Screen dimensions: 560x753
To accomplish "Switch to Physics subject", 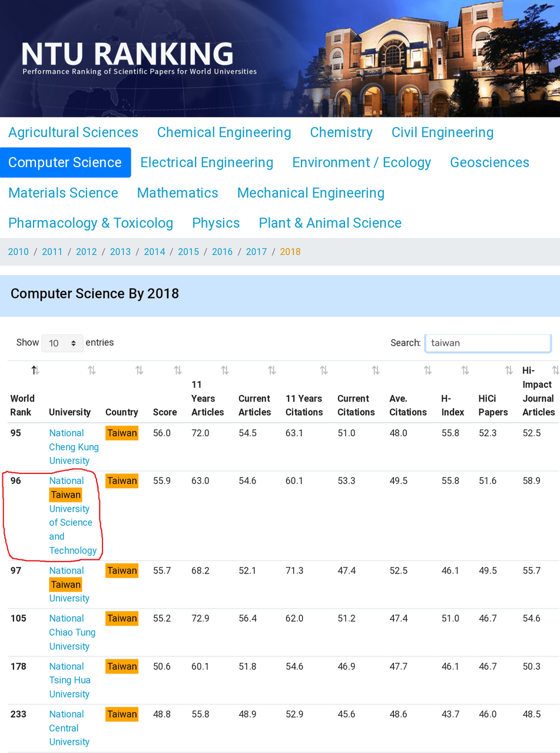I will coord(216,223).
